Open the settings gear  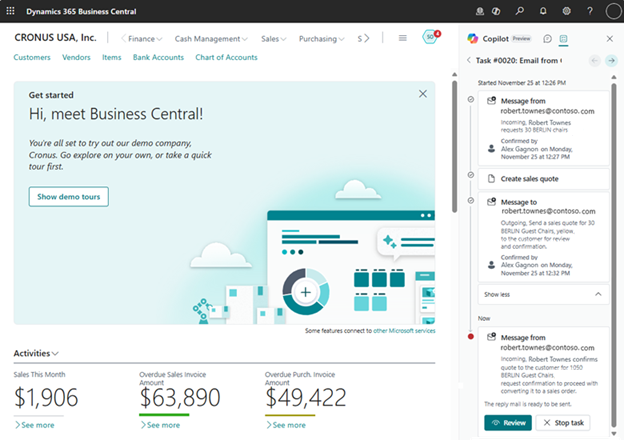(x=566, y=11)
